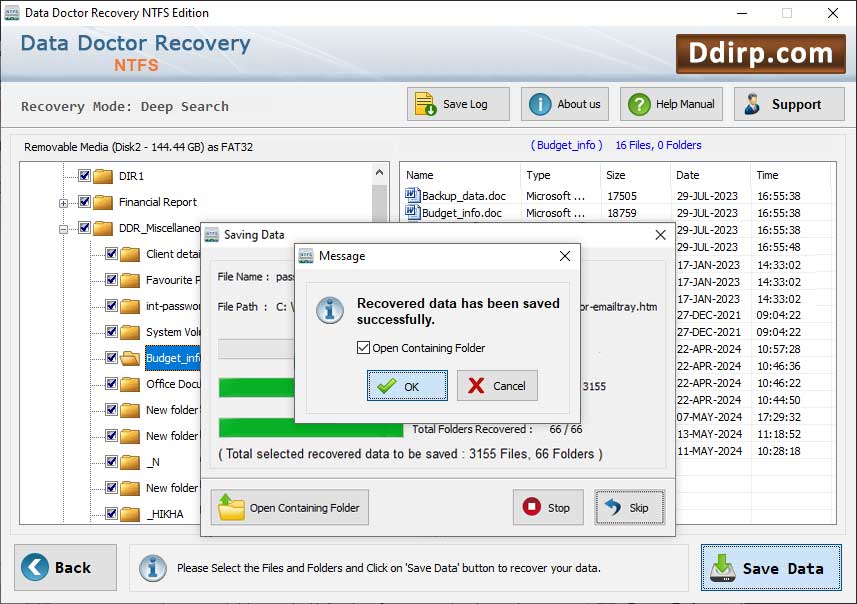The width and height of the screenshot is (857, 604).
Task: Expand the Financial Report tree node
Action: 63,203
